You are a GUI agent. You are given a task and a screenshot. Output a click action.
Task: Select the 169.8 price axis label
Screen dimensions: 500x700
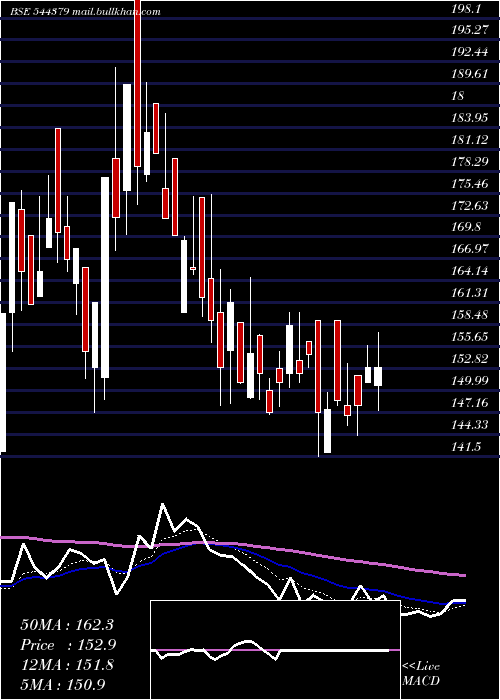pos(466,227)
